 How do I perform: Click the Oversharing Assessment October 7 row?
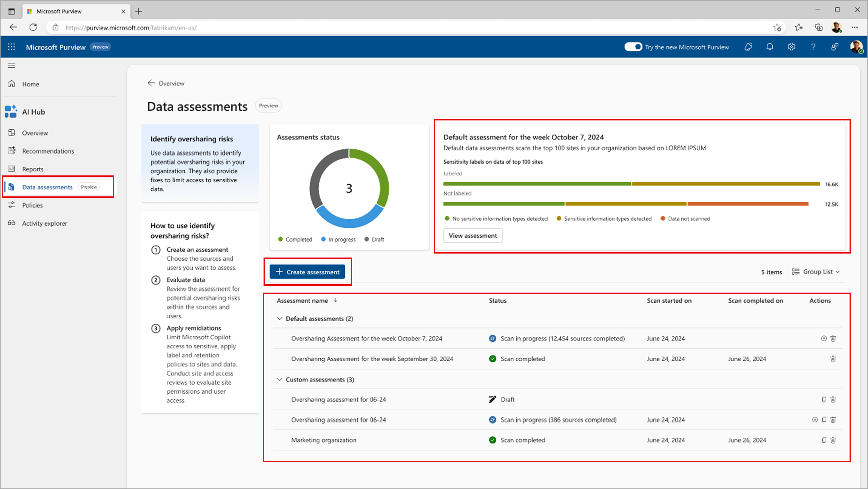[x=365, y=338]
